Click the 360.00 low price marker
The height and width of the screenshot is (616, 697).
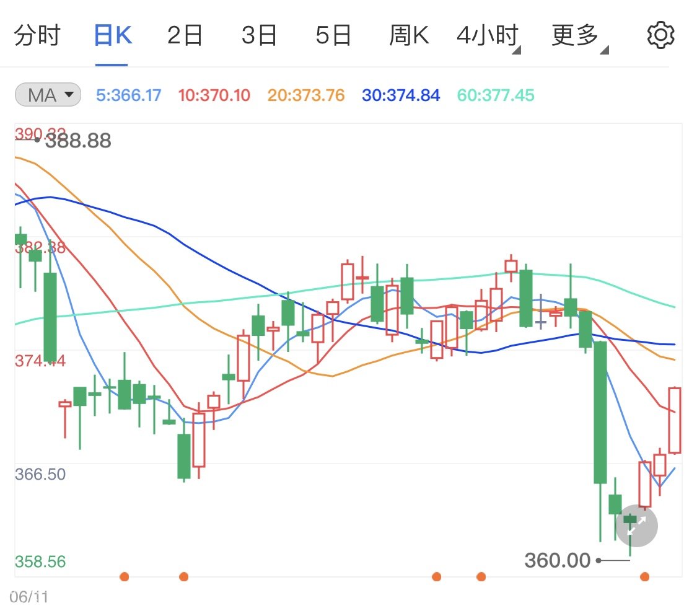pos(558,560)
